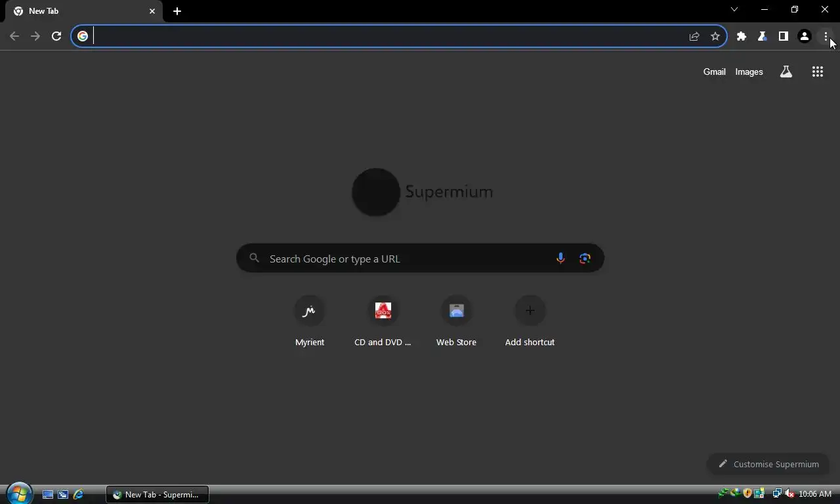
Task: Open Search Labs flask icon on the page
Action: 786,72
